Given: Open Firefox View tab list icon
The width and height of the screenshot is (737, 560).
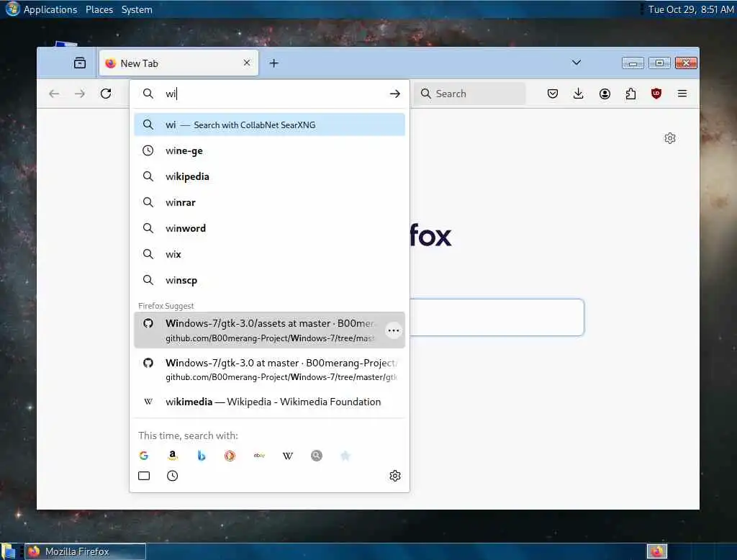Looking at the screenshot, I should pos(80,63).
